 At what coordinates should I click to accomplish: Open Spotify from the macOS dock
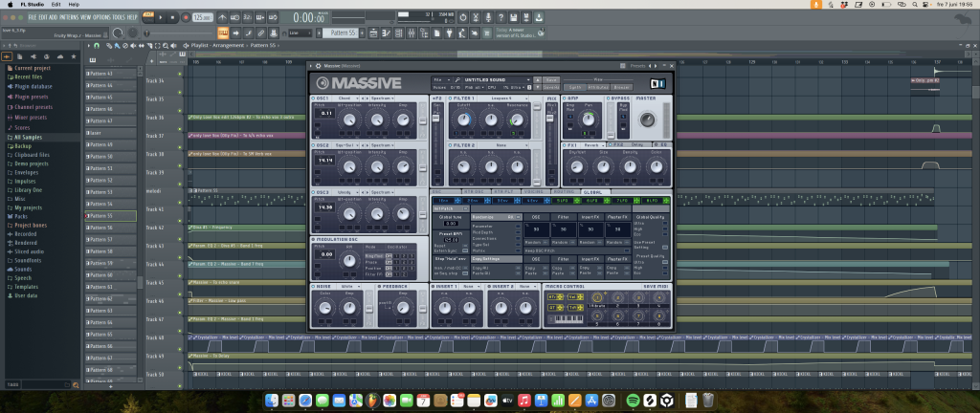(633, 399)
